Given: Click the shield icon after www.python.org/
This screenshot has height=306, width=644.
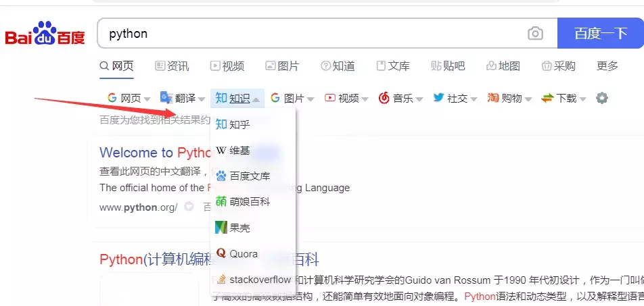Looking at the screenshot, I should (x=189, y=207).
